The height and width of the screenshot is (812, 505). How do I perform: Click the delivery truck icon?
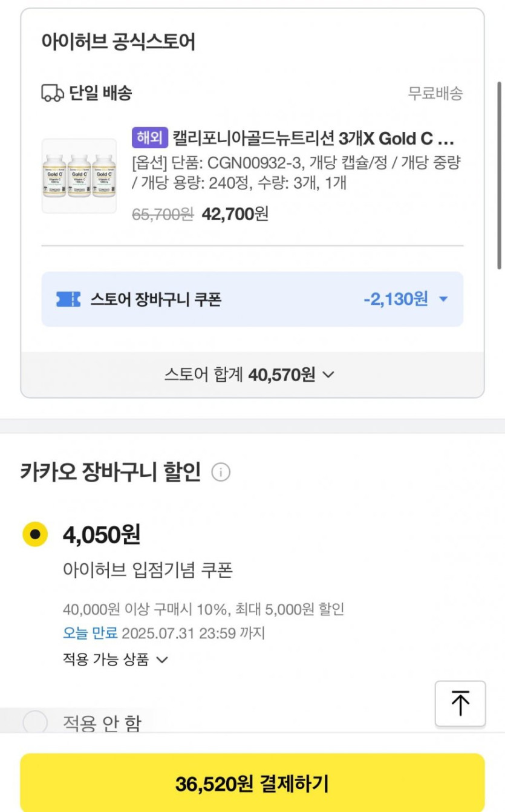coord(52,93)
